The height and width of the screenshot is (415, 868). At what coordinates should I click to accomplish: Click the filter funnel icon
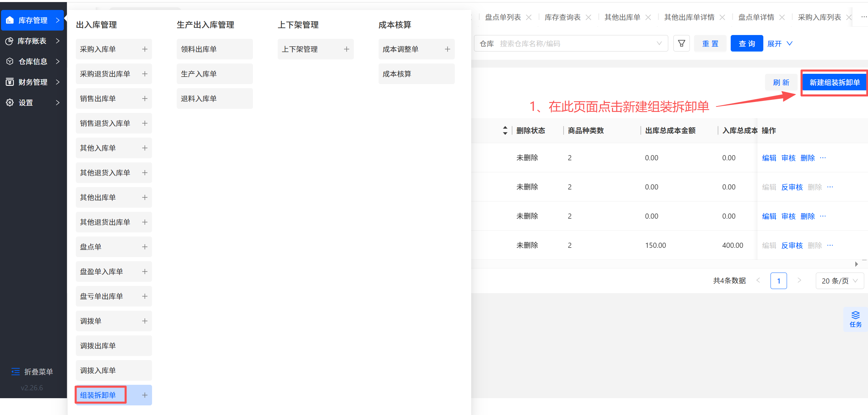pos(681,44)
